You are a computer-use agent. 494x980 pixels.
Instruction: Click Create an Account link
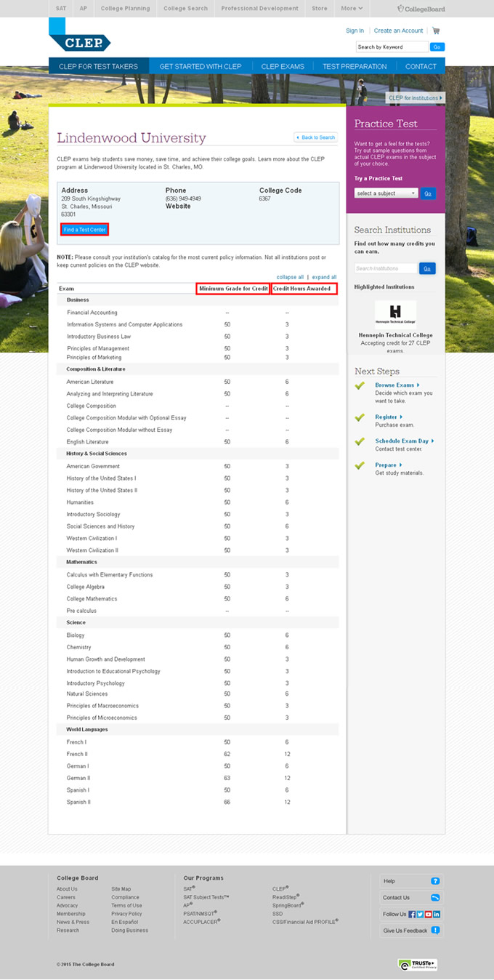tap(398, 31)
